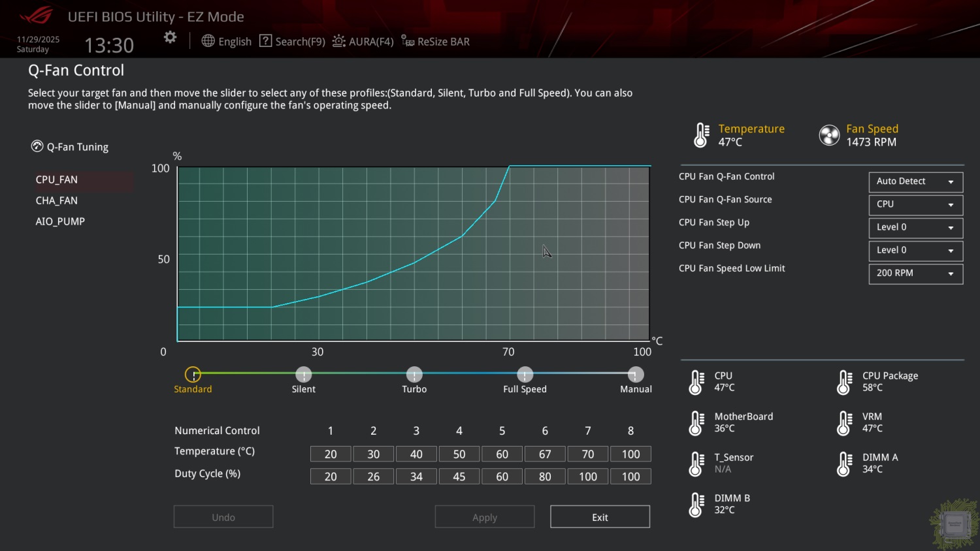Select the Full Speed fan profile

[x=525, y=375]
